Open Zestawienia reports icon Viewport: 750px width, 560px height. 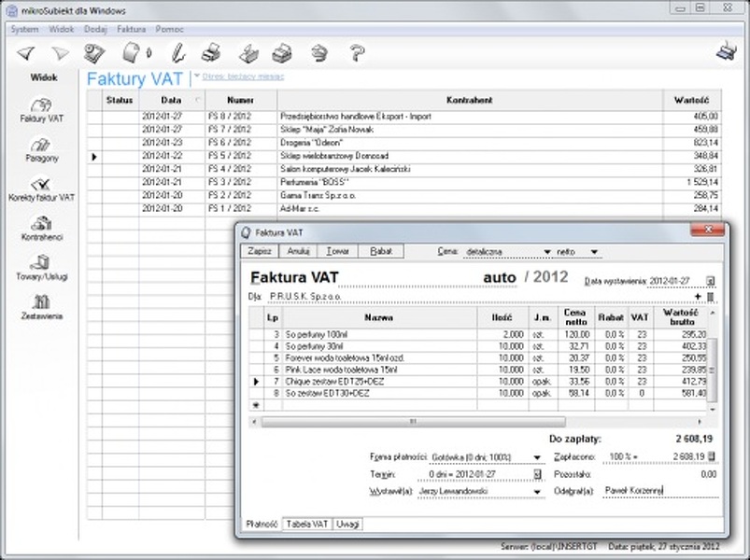(40, 306)
